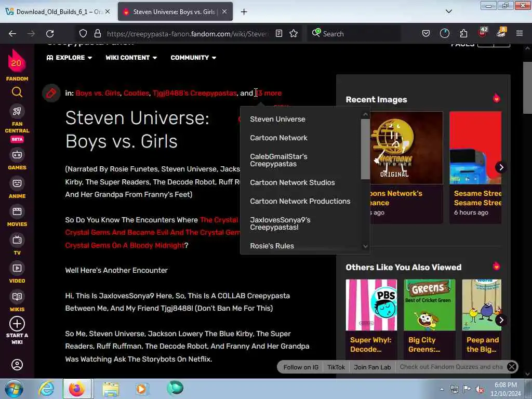This screenshot has height=399, width=532.
Task: Open the Windows Start button
Action: pos(14,389)
